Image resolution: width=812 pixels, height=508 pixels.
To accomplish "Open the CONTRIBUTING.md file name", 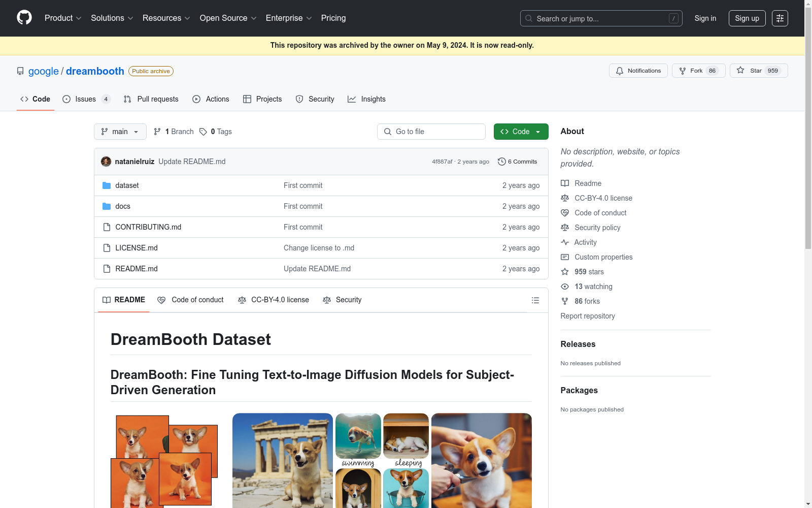I will (148, 227).
